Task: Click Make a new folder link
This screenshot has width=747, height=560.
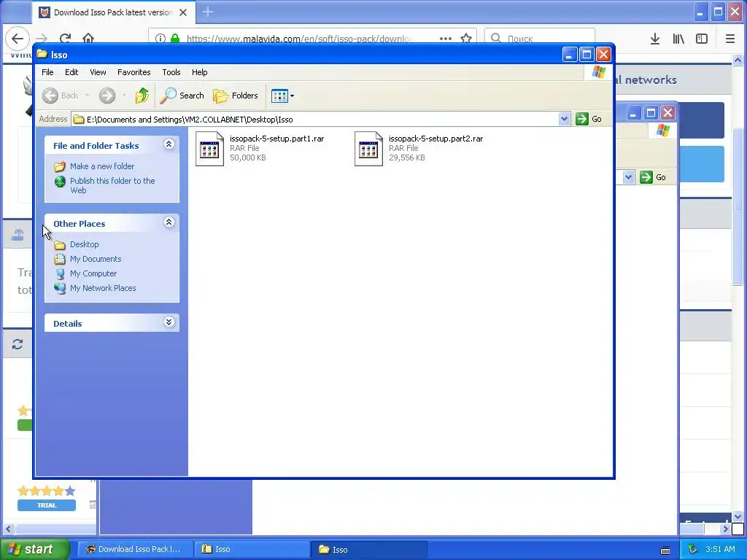Action: point(102,166)
